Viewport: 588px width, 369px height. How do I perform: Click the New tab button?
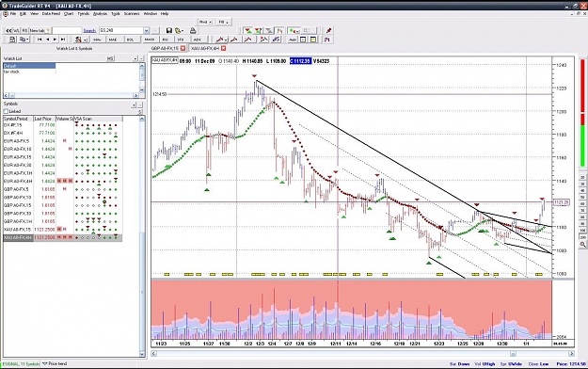[x=40, y=30]
